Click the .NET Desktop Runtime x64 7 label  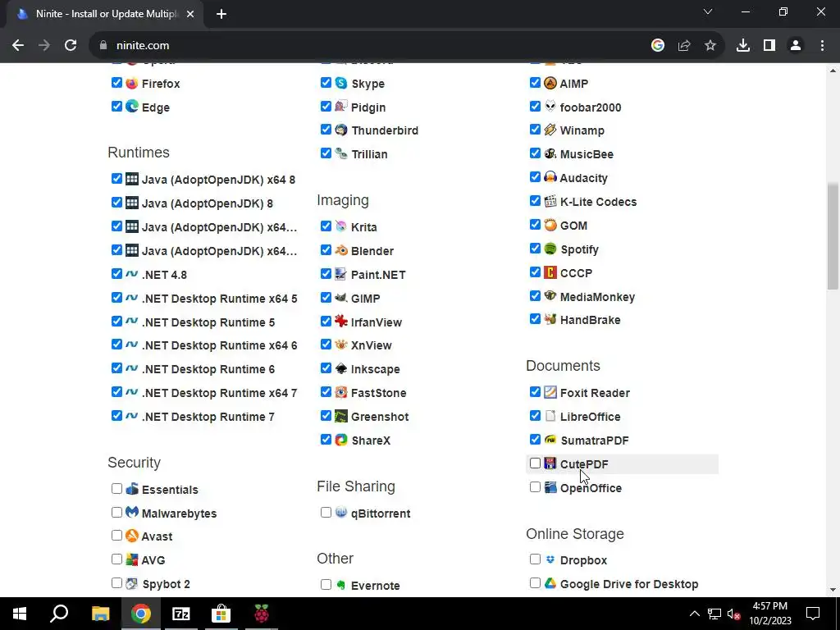(x=220, y=393)
